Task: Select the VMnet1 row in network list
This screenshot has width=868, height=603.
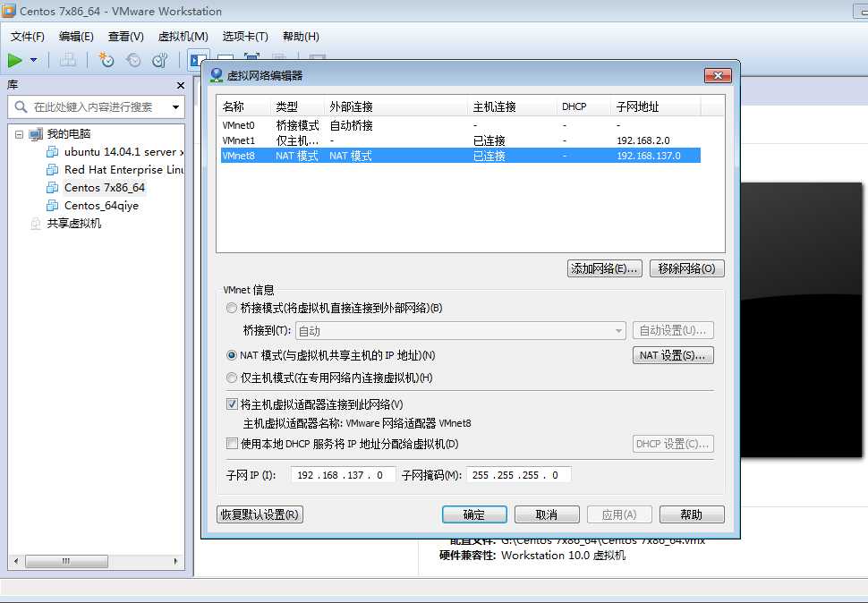Action: pyautogui.click(x=461, y=140)
